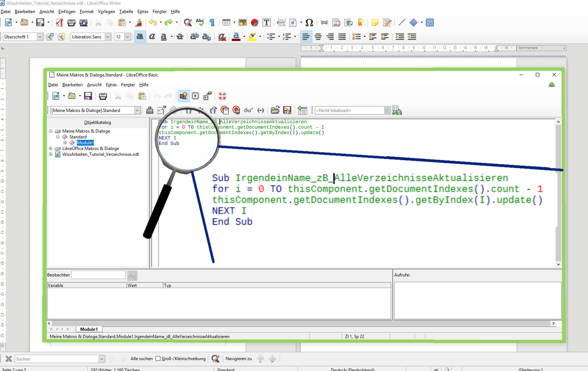Viewport: 588px width, 371px height.
Task: Select Standard library in Objektkatalog
Action: click(78, 137)
